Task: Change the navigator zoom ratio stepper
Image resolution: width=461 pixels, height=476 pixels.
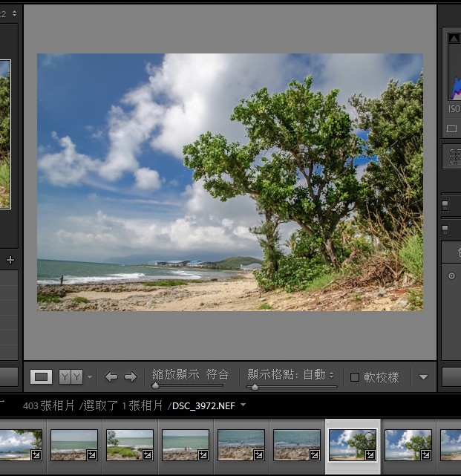Action: (14, 13)
